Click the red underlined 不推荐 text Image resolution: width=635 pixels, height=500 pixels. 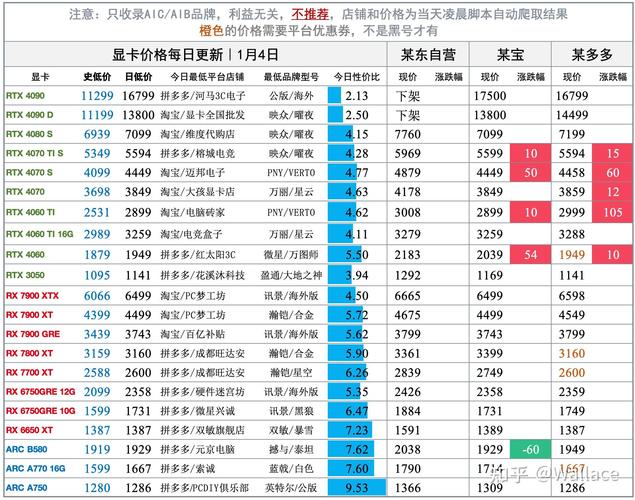(310, 15)
